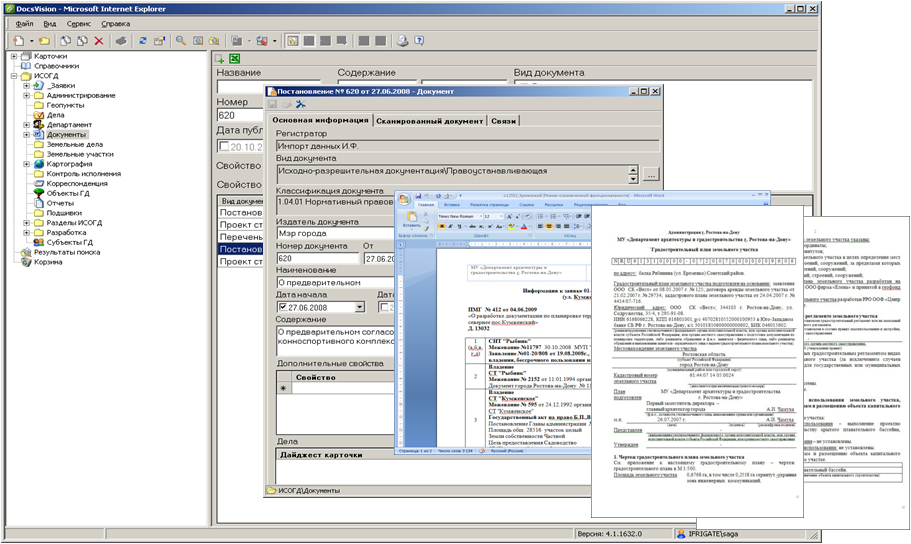This screenshot has height=544, width=911.
Task: Open the Файл menu
Action: click(x=24, y=24)
